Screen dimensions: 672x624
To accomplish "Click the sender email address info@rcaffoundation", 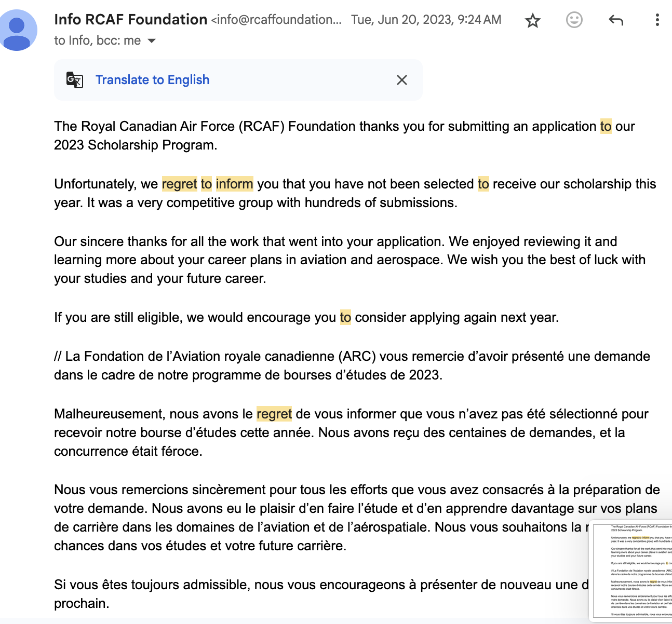I will [276, 20].
